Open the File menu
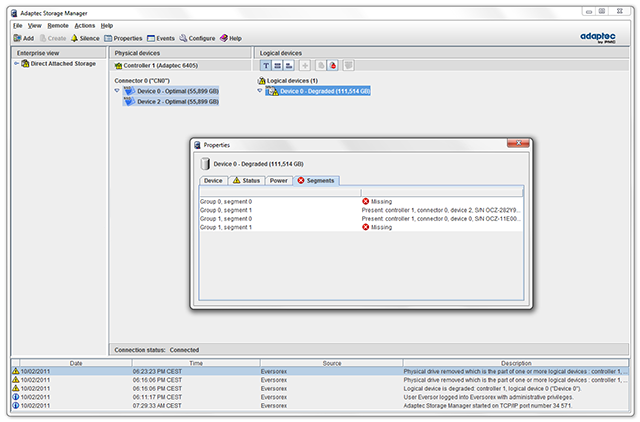The width and height of the screenshot is (640, 422). [18, 26]
